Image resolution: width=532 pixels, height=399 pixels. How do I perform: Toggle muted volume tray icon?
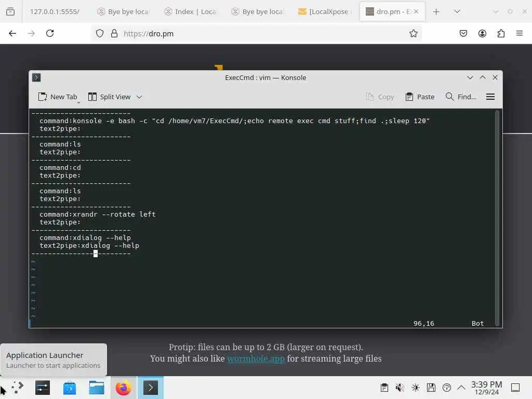coord(400,388)
